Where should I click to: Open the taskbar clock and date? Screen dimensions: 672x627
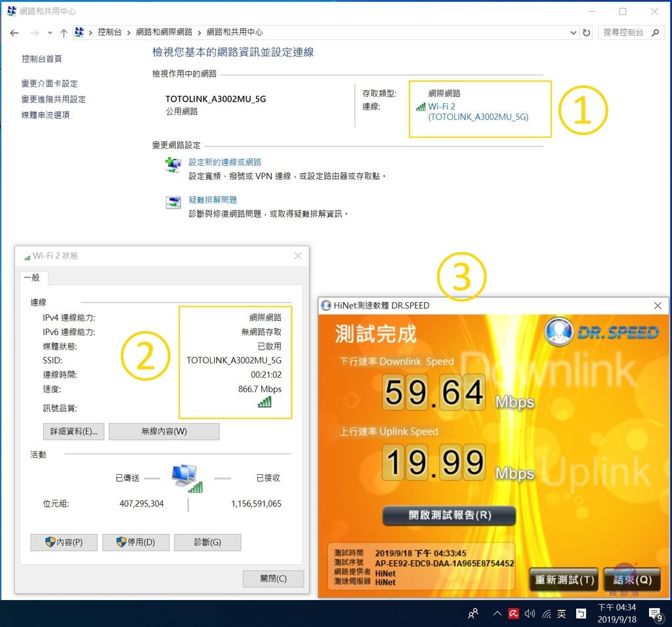(617, 613)
